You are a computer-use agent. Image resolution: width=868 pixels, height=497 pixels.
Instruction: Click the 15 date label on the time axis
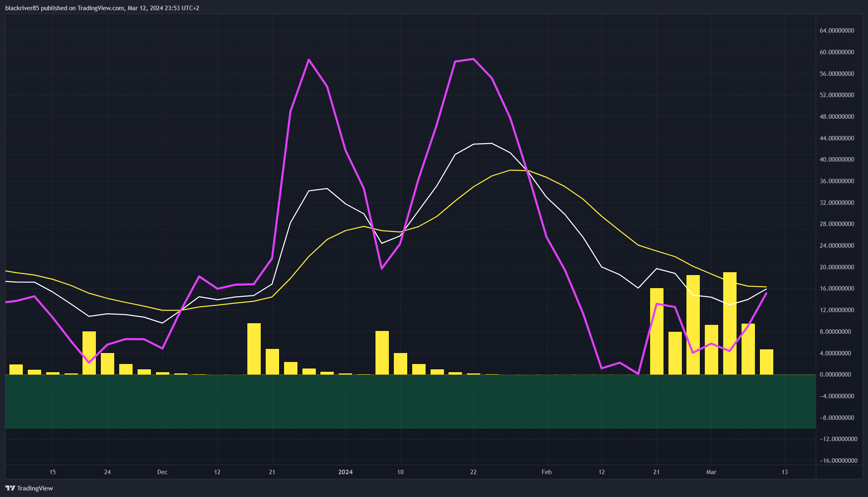coord(53,472)
